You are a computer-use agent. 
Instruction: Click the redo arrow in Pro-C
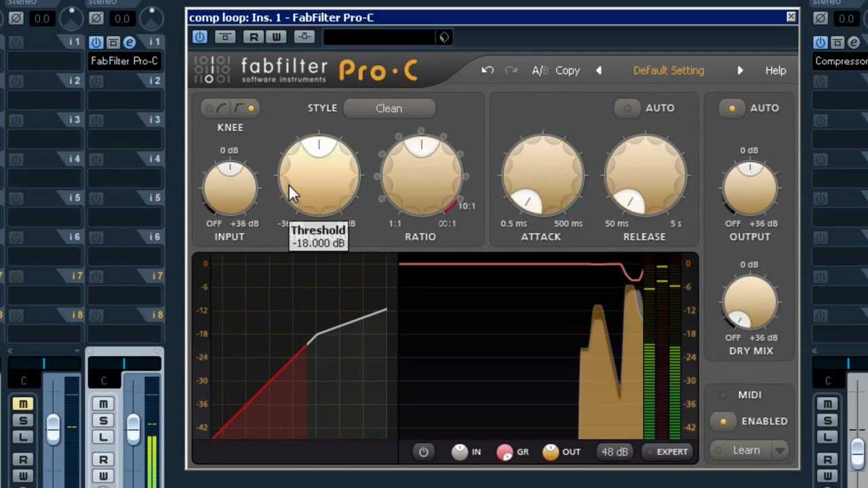511,70
